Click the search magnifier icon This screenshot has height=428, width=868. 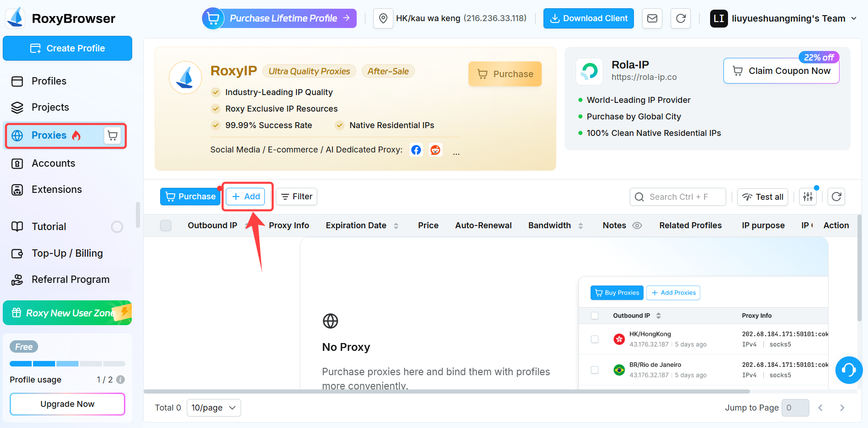639,197
